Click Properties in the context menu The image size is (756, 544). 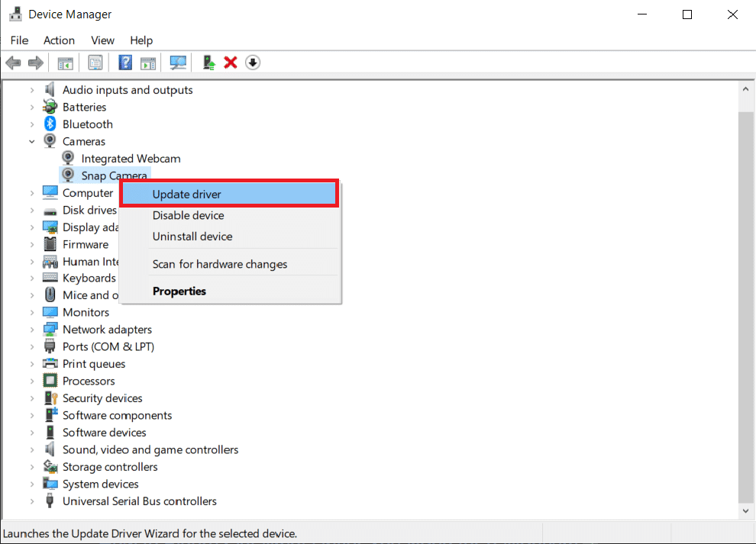pyautogui.click(x=179, y=291)
